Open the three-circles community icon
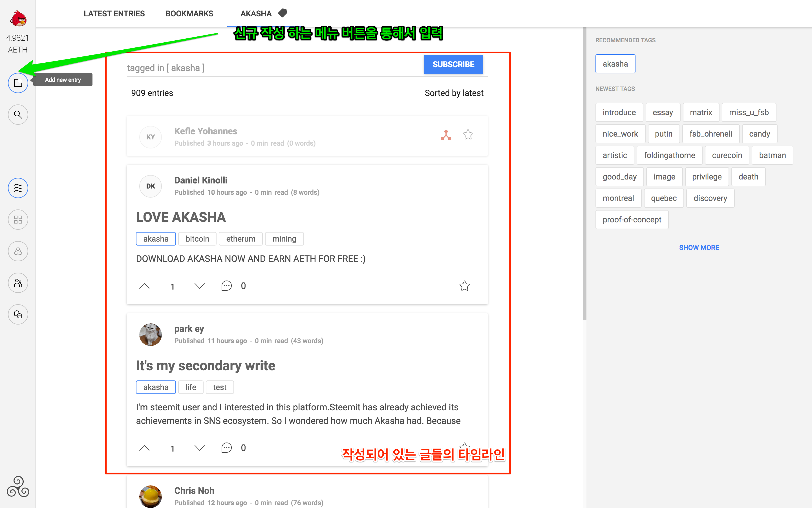812x508 pixels. pos(18,251)
